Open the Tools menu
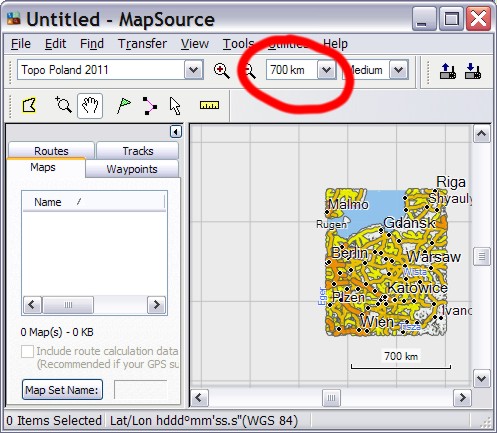This screenshot has width=497, height=433. 238,44
